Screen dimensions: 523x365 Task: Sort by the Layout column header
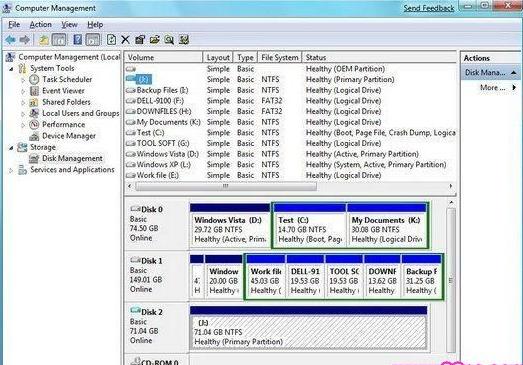coord(218,57)
